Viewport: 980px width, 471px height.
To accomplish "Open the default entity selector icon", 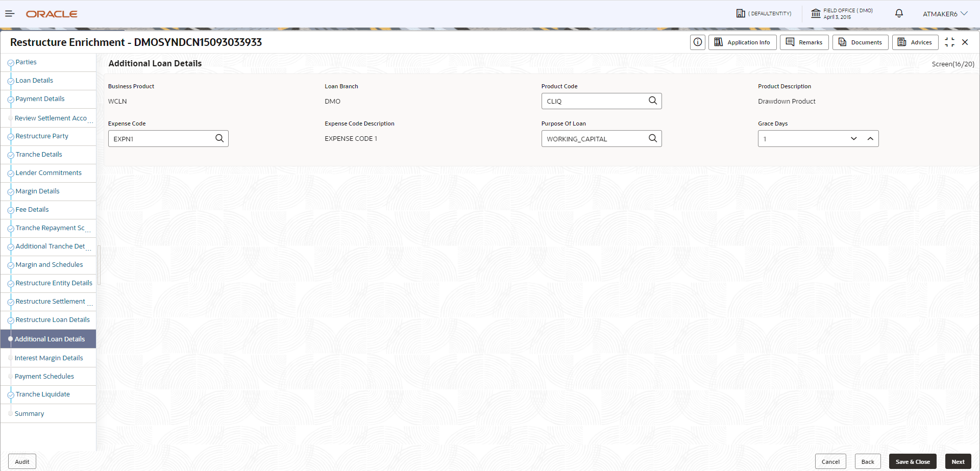I will click(x=741, y=13).
